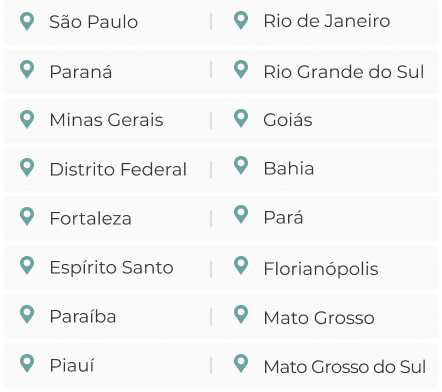Open the São Paulo location link
Screen dimensions: 442x392
[94, 22]
